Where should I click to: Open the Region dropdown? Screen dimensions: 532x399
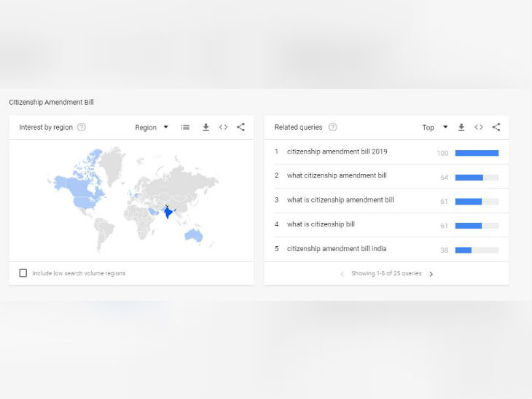(152, 127)
